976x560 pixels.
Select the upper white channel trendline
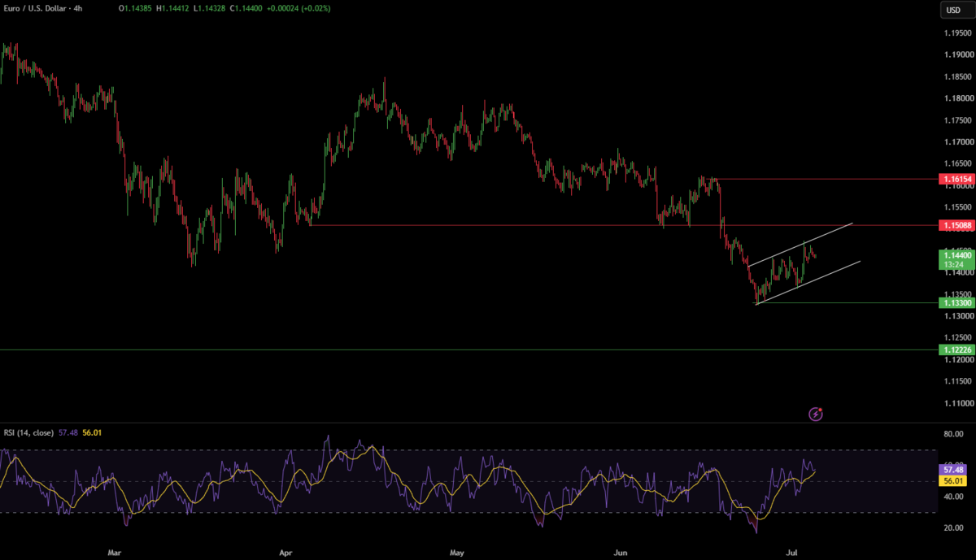(800, 243)
